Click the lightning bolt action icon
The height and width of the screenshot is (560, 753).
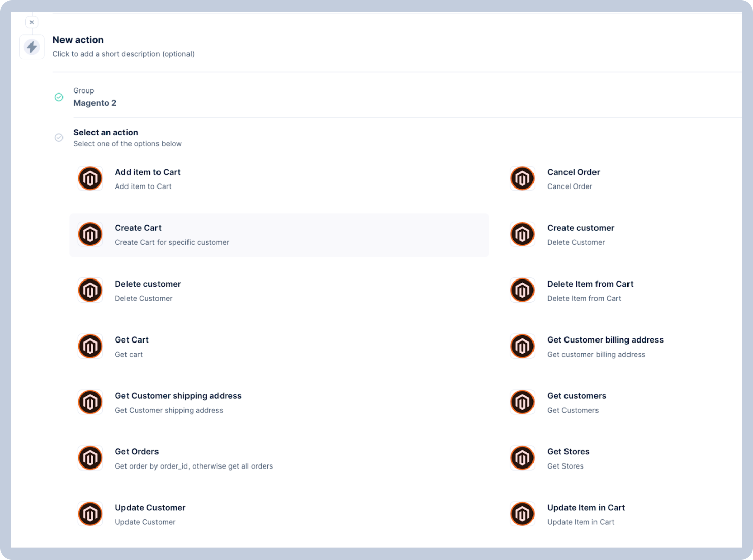[x=32, y=47]
